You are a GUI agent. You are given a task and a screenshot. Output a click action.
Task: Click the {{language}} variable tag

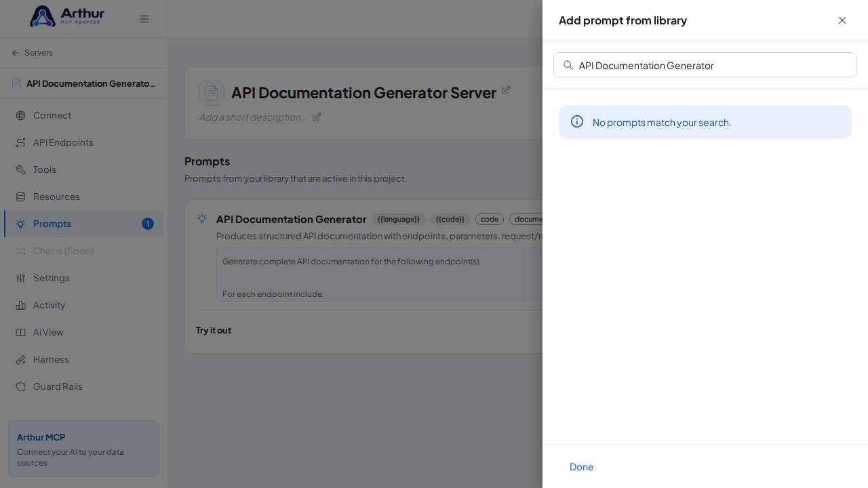[x=399, y=219]
